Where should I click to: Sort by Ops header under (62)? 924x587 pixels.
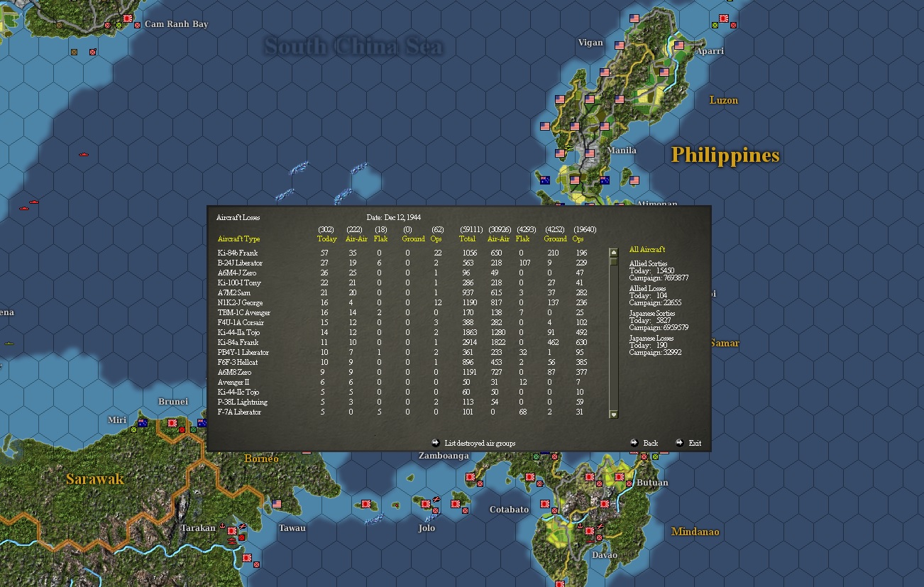[x=436, y=239]
